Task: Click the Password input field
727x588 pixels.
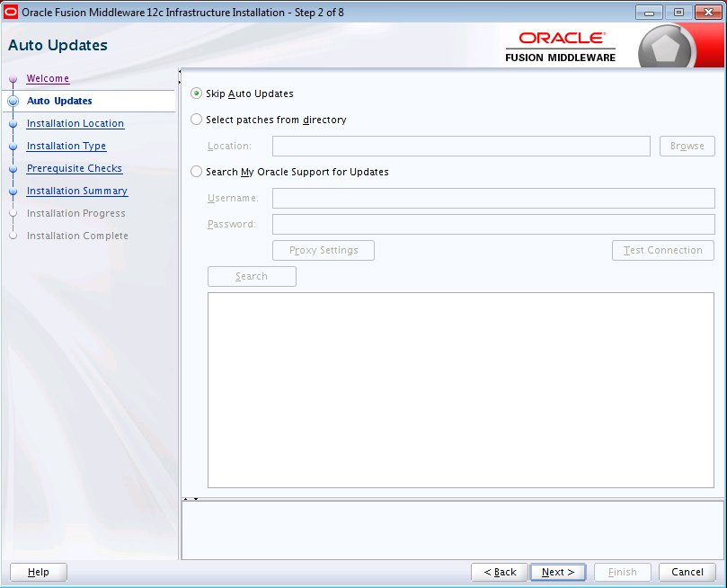Action: (x=493, y=224)
